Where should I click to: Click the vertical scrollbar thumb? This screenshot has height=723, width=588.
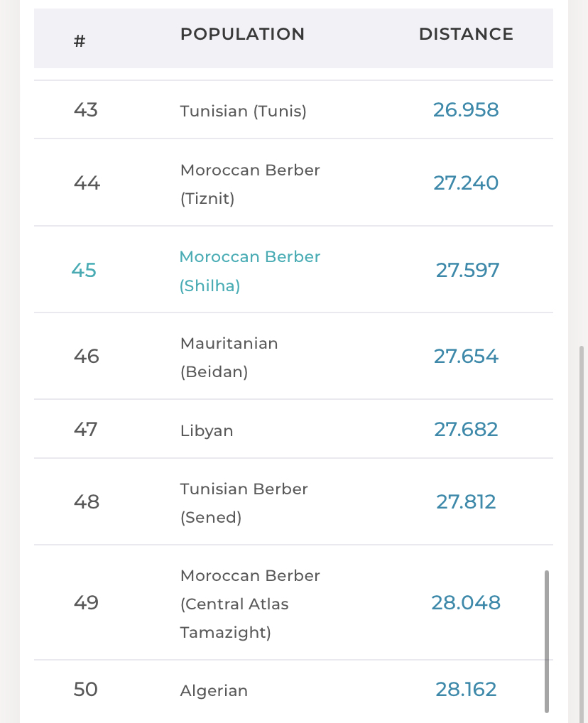[x=547, y=639]
